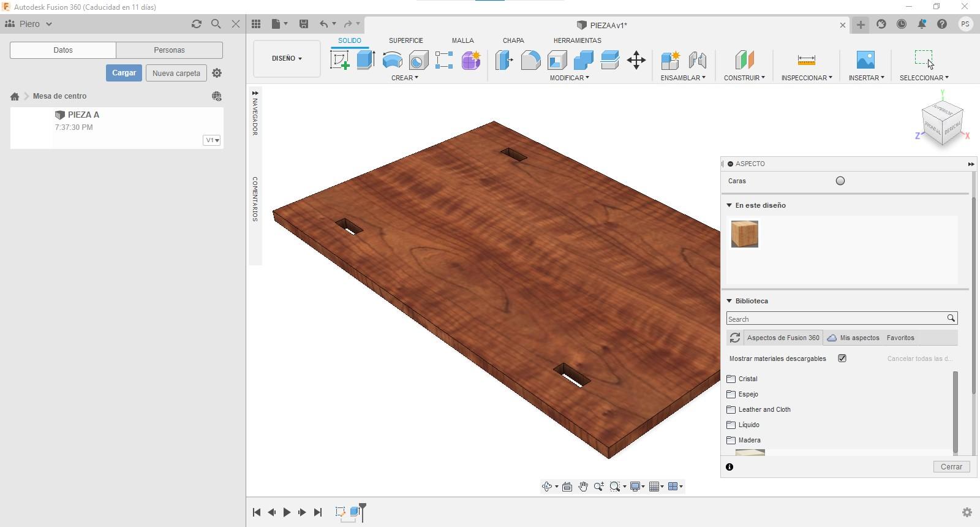The width and height of the screenshot is (980, 527).
Task: Select the Create Sketch tool
Action: [339, 60]
